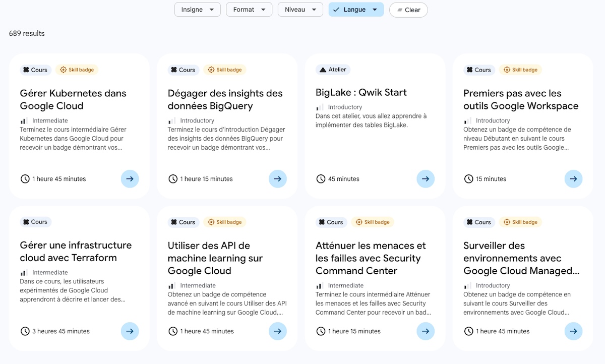This screenshot has height=364, width=605.
Task: Click clock icon on BigLake 45 minutes
Action: coord(321,179)
